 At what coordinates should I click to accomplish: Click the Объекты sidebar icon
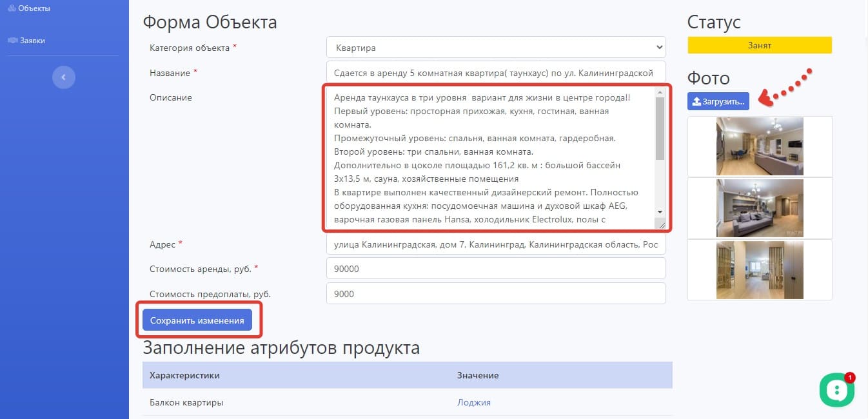pos(12,8)
